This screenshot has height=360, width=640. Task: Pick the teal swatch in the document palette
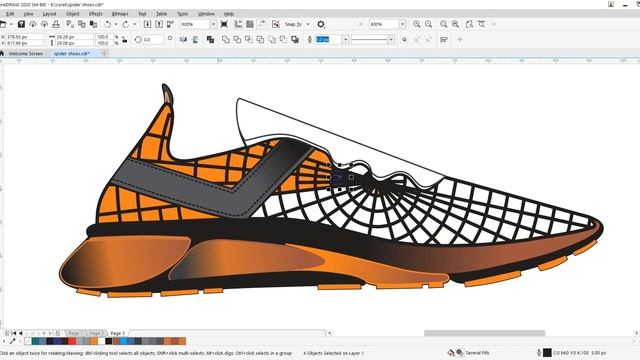(36, 341)
